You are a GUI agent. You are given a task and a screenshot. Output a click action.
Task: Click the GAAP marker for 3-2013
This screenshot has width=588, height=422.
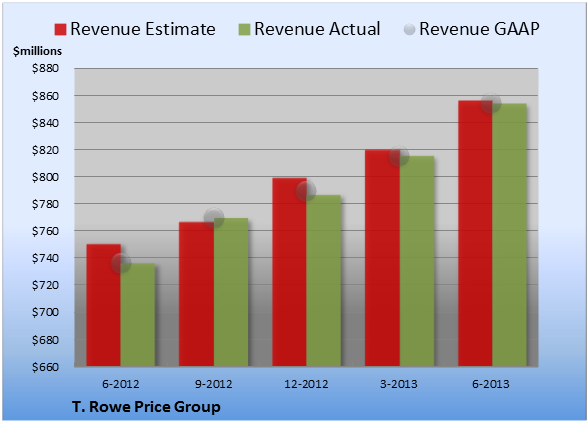(x=399, y=156)
